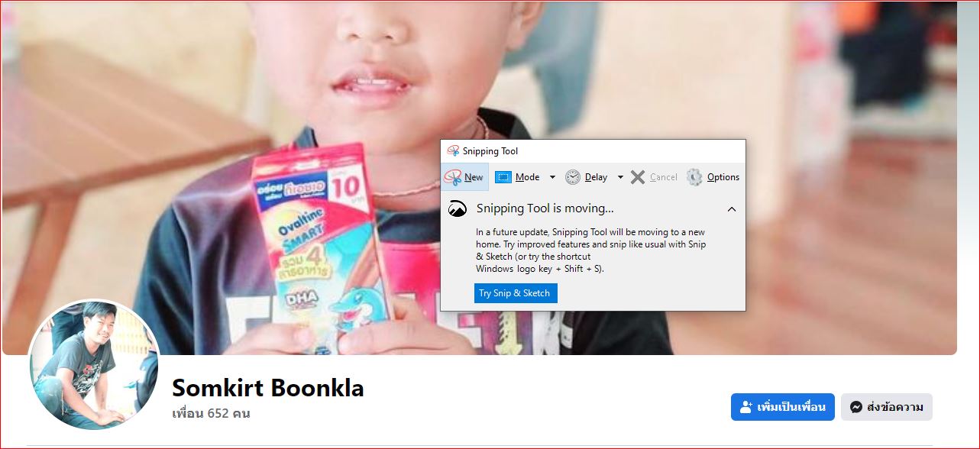Open the เพื่อน 652 คน friends link
Image resolution: width=980 pixels, height=449 pixels.
tap(211, 414)
